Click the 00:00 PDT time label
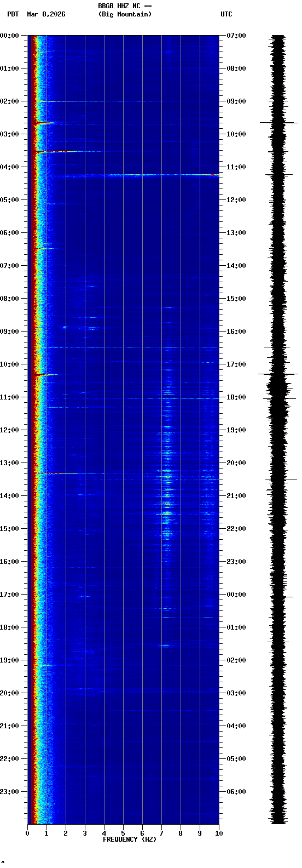This screenshot has height=868, width=302. [9, 36]
